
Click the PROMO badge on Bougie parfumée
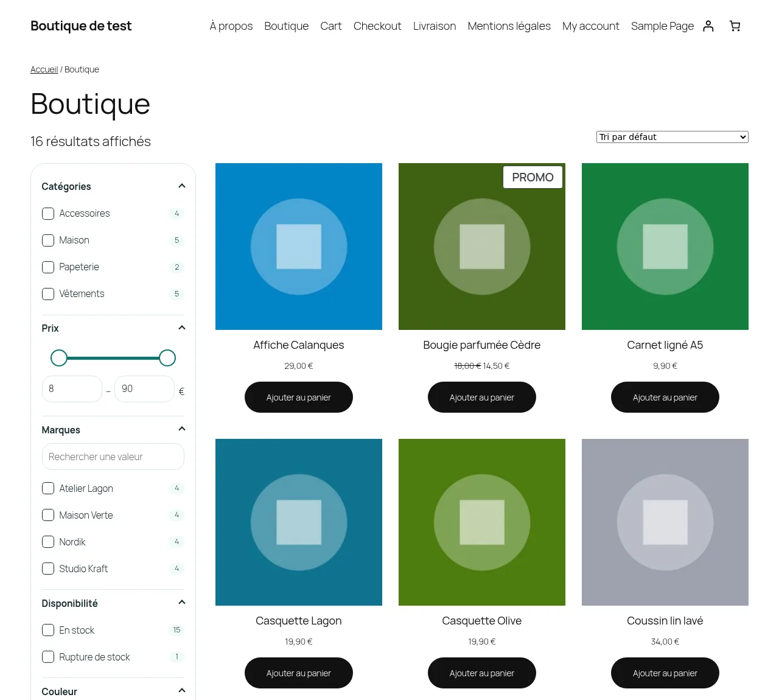[533, 177]
